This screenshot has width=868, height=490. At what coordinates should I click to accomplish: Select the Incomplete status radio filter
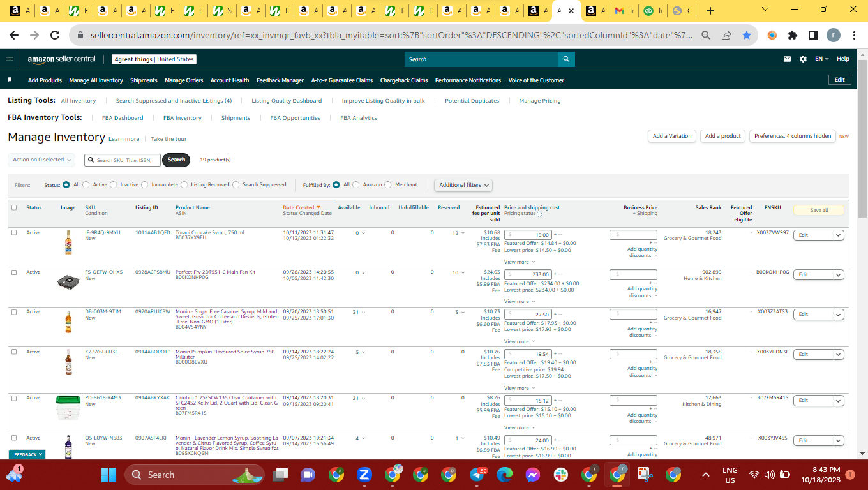[145, 185]
